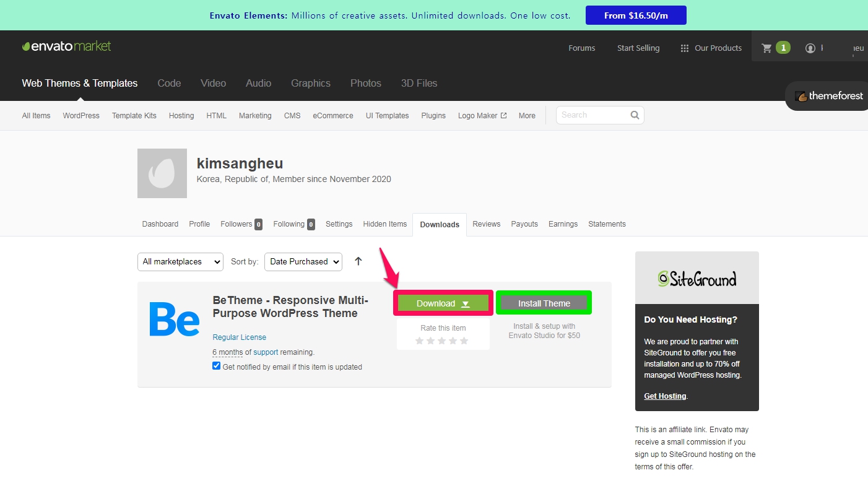868x478 pixels.
Task: Open the Statements tab
Action: point(607,224)
